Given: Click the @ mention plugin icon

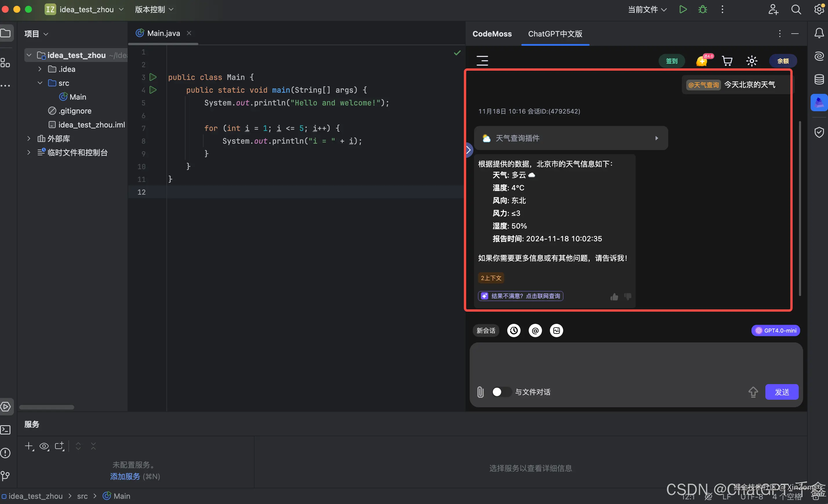Looking at the screenshot, I should coord(535,330).
